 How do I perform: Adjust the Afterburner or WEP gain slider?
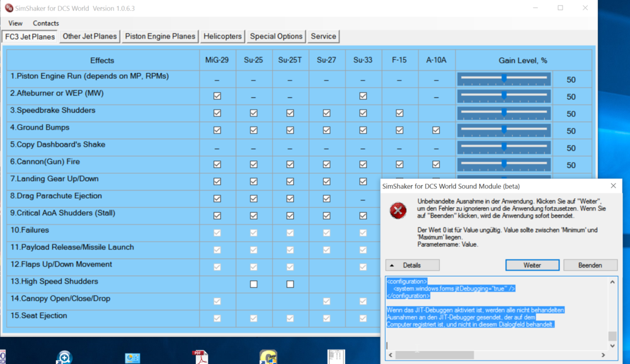click(504, 96)
